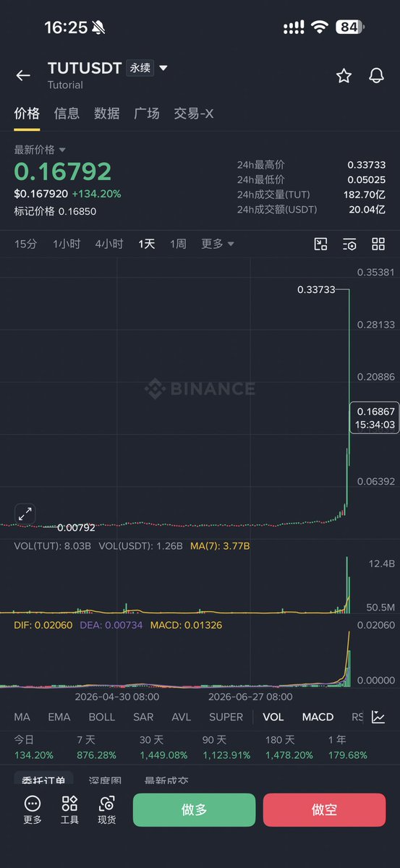Select the 1天 chart interval
The height and width of the screenshot is (868, 400).
[147, 244]
